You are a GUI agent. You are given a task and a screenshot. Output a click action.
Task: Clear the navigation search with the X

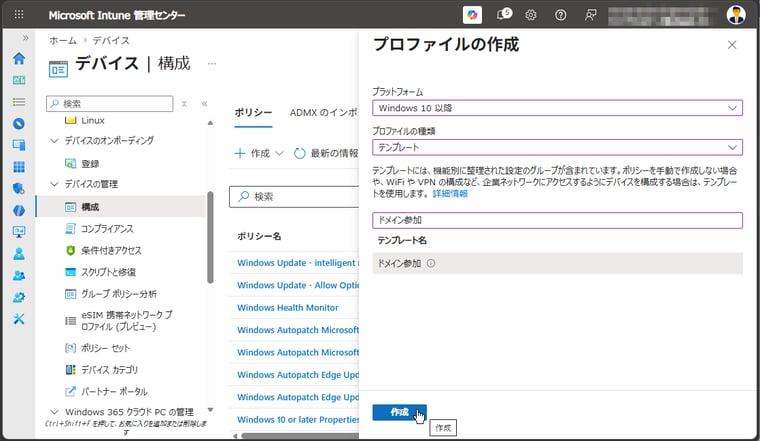coord(184,104)
